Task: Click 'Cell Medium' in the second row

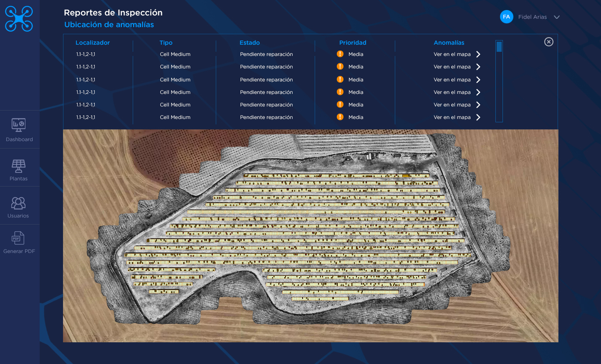Action: [x=175, y=67]
